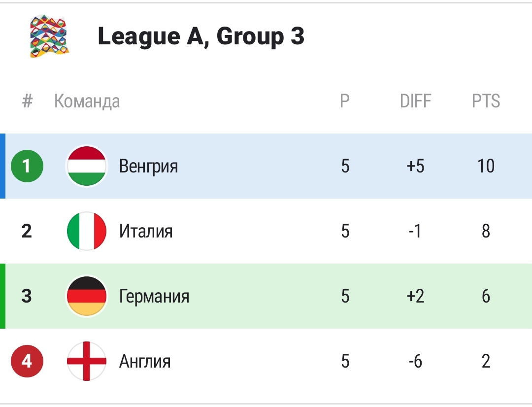Click the Германия team name

pyautogui.click(x=154, y=296)
